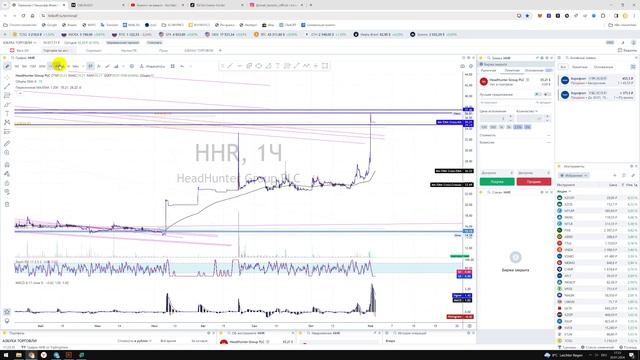Select the area chart style icon

pyautogui.click(x=116, y=66)
